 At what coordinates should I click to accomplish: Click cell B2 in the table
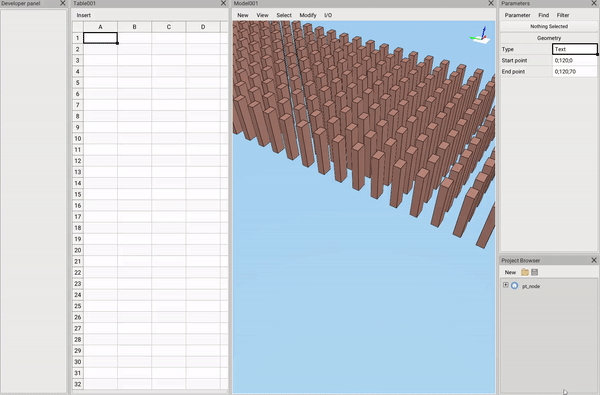(134, 49)
